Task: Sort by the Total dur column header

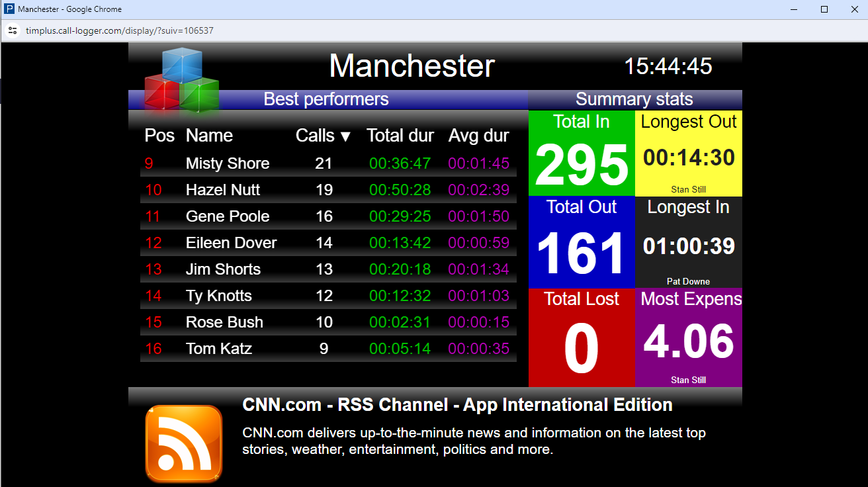Action: point(400,136)
